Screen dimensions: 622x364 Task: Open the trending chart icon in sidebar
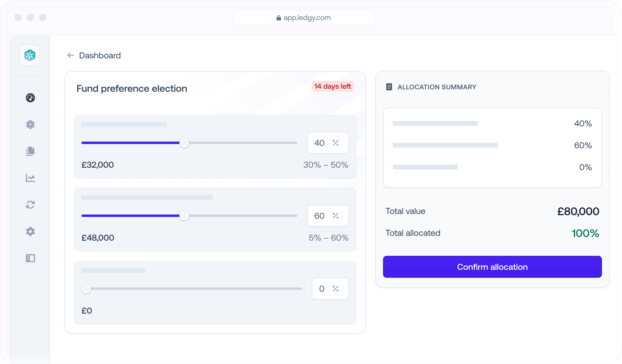click(30, 178)
